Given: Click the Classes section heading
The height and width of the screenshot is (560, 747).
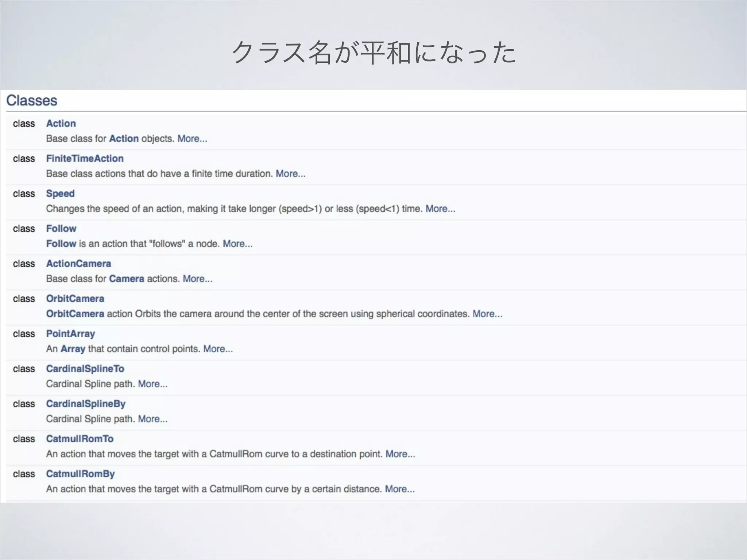Looking at the screenshot, I should 32,101.
